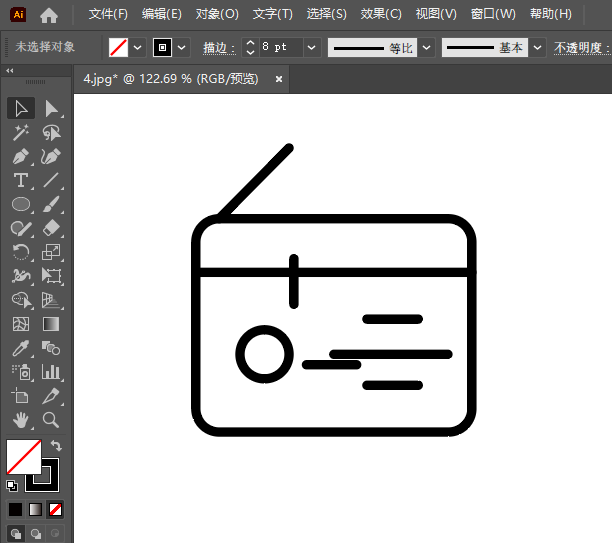
Task: Open stroke weight dropdown list
Action: [312, 48]
